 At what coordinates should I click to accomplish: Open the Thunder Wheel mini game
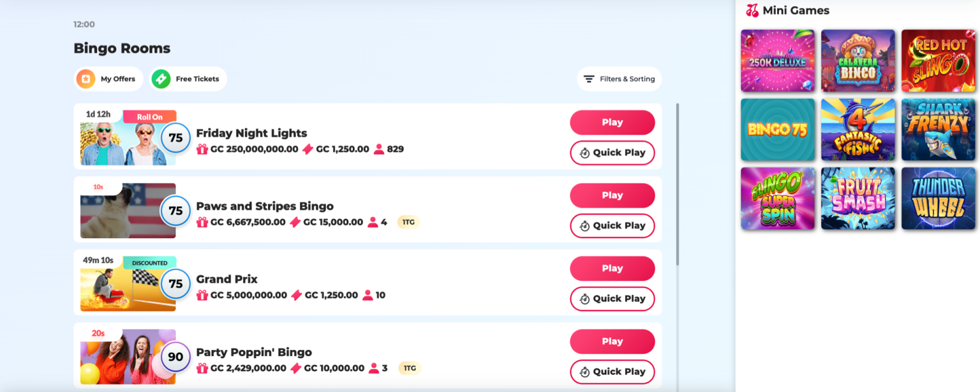point(938,198)
